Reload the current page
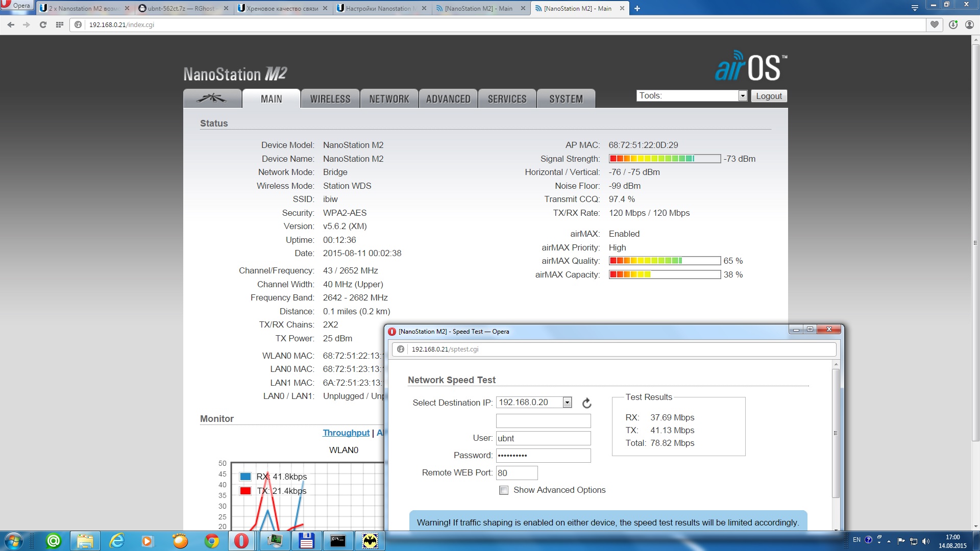Viewport: 980px width, 551px height. 43,24
